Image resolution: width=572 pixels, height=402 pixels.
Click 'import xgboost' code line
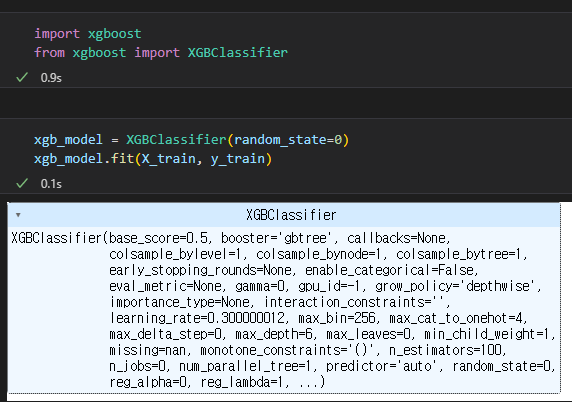(x=88, y=34)
